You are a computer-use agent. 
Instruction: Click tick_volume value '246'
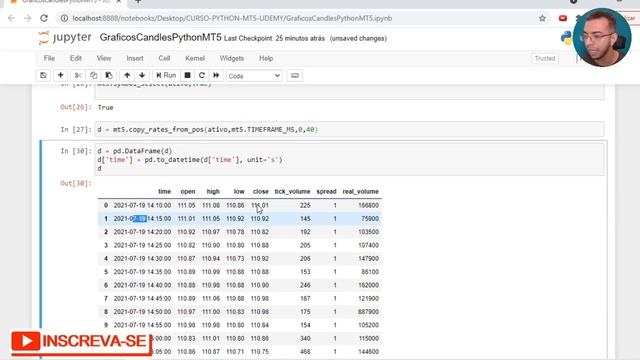(305, 285)
